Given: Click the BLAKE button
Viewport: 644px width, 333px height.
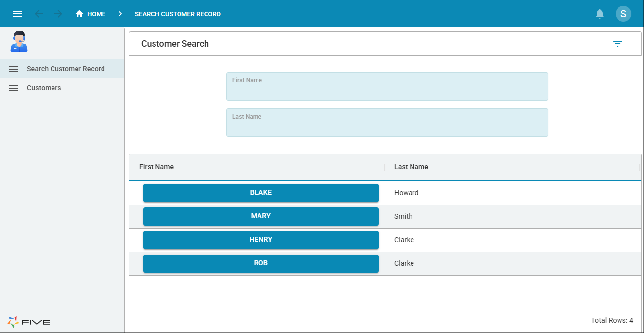Looking at the screenshot, I should click(x=261, y=193).
